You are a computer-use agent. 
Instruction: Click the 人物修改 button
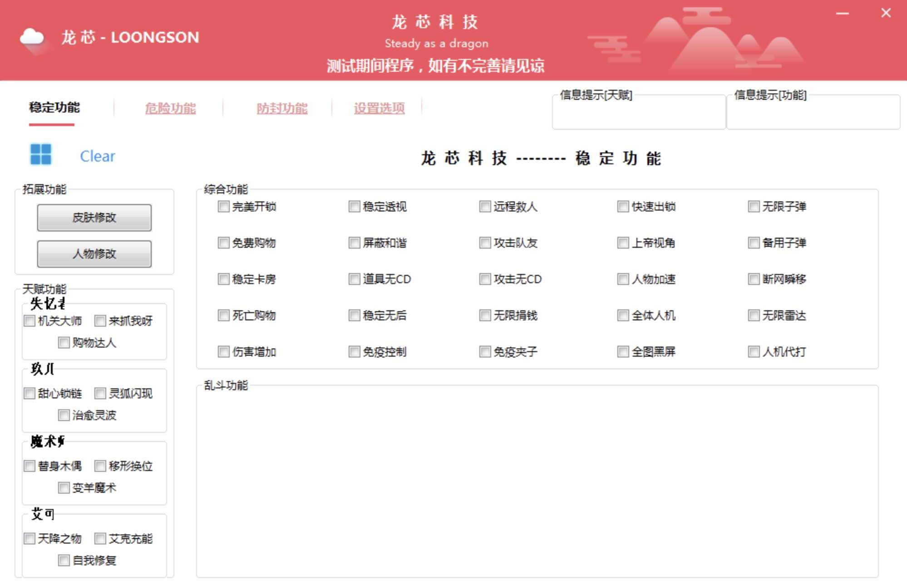pos(94,254)
